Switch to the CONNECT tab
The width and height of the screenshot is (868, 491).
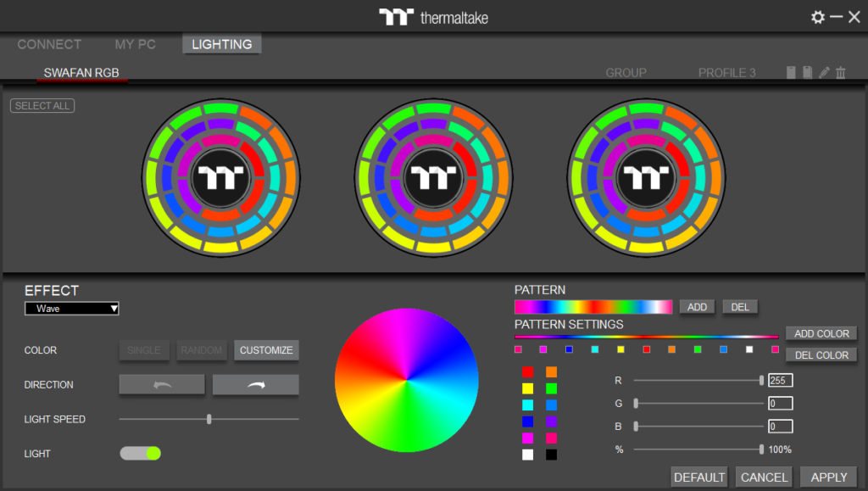pos(49,44)
